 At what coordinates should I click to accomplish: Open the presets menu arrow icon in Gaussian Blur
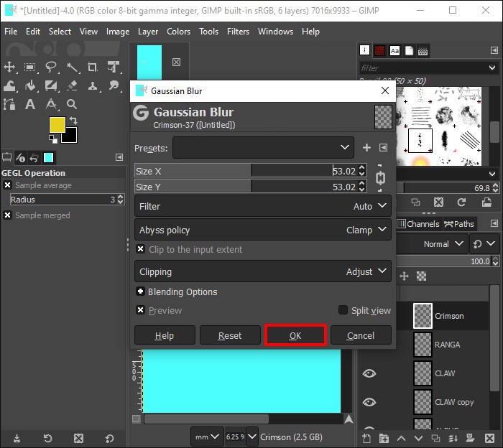click(x=383, y=147)
